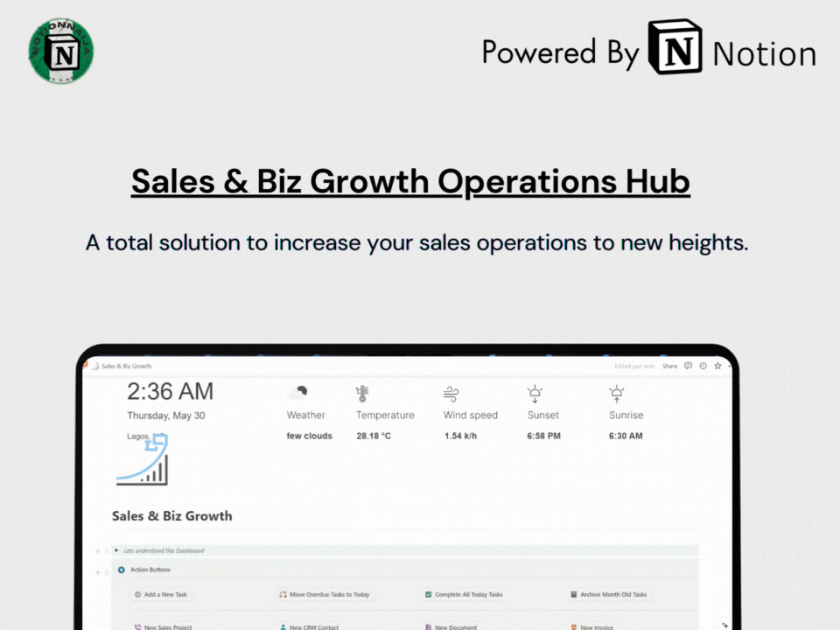840x630 pixels.
Task: Click the Share button in the Notion top bar
Action: [x=669, y=367]
